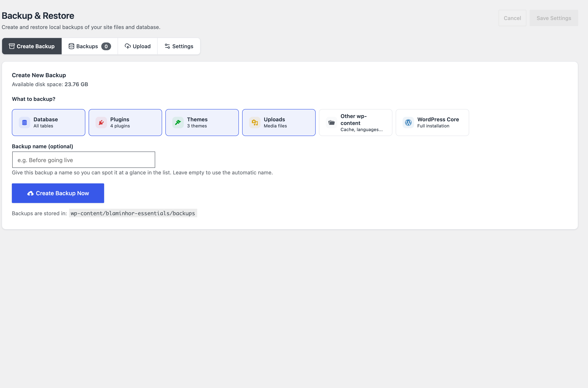This screenshot has height=388, width=588.
Task: Click the cloud upload icon in Upload tab
Action: (x=128, y=46)
